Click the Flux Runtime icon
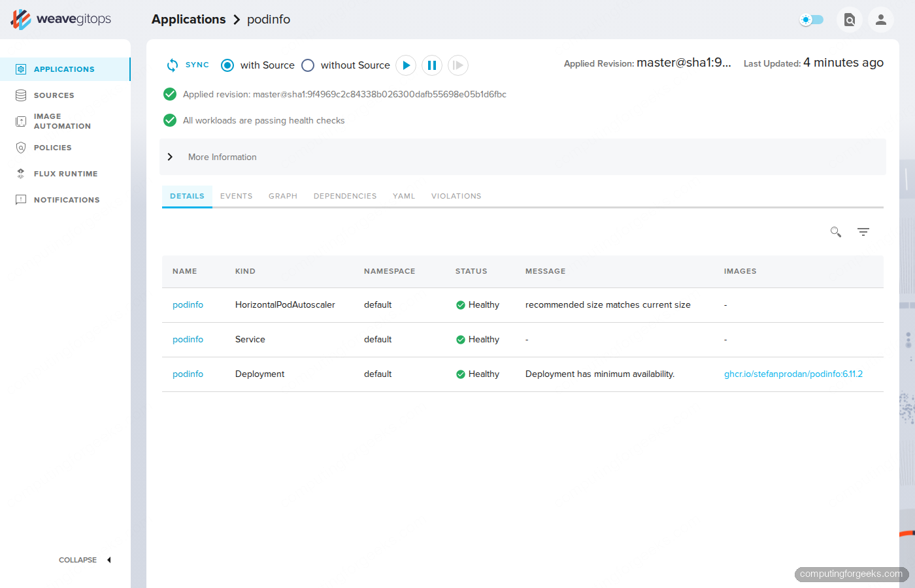Viewport: 915px width, 588px height. [21, 174]
